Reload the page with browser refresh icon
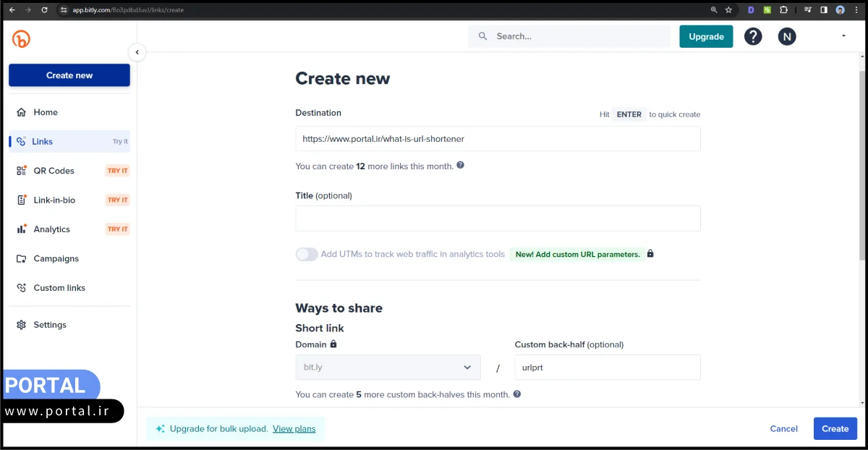 [x=44, y=10]
